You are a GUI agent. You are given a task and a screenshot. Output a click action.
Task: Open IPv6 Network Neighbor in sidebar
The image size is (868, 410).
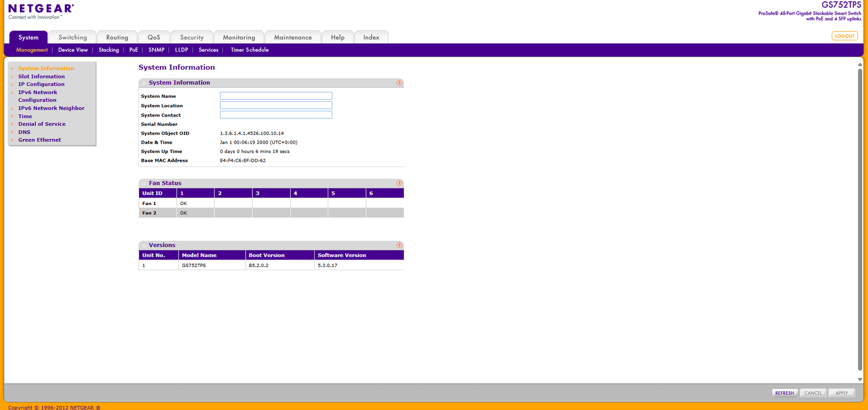[x=52, y=108]
